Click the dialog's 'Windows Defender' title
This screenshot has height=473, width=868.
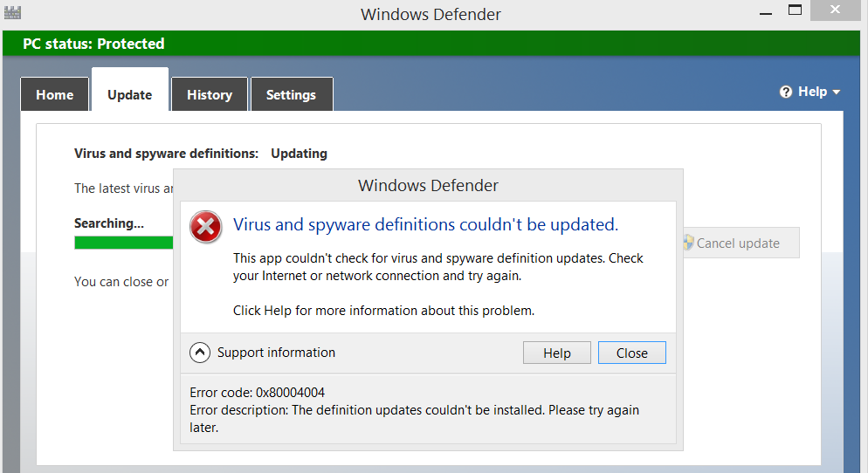pos(428,185)
